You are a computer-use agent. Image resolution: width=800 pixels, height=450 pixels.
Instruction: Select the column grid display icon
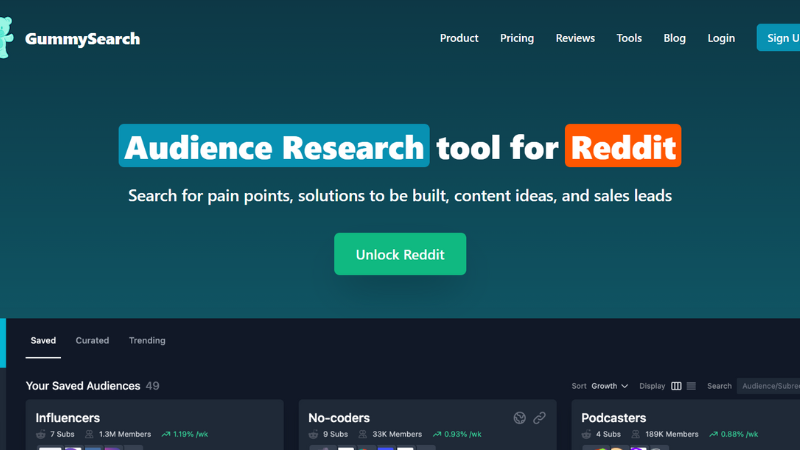point(676,386)
